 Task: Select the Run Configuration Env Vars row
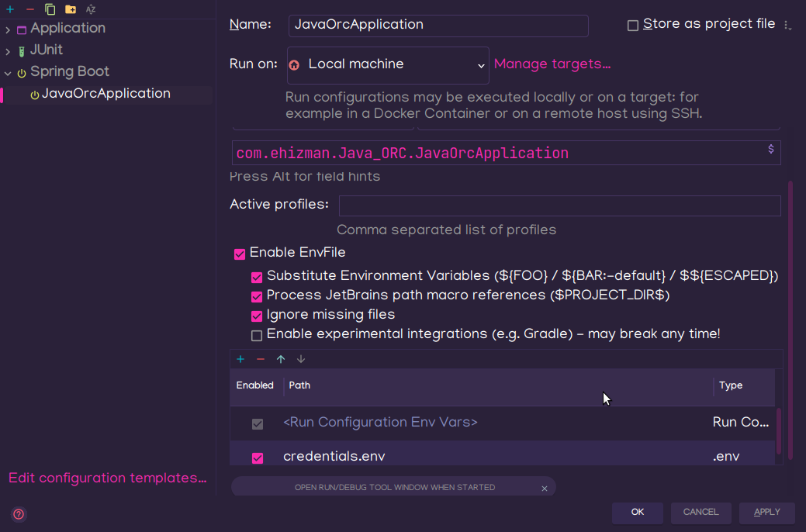pyautogui.click(x=502, y=423)
